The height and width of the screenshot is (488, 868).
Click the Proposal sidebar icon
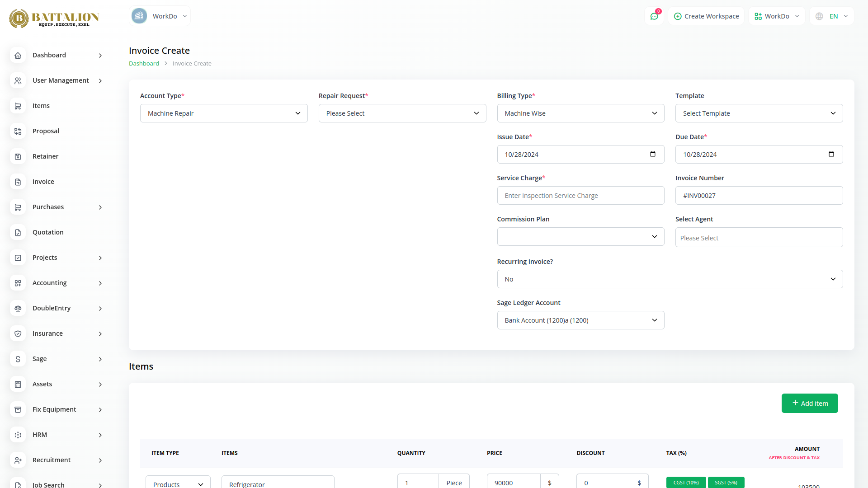pyautogui.click(x=18, y=131)
